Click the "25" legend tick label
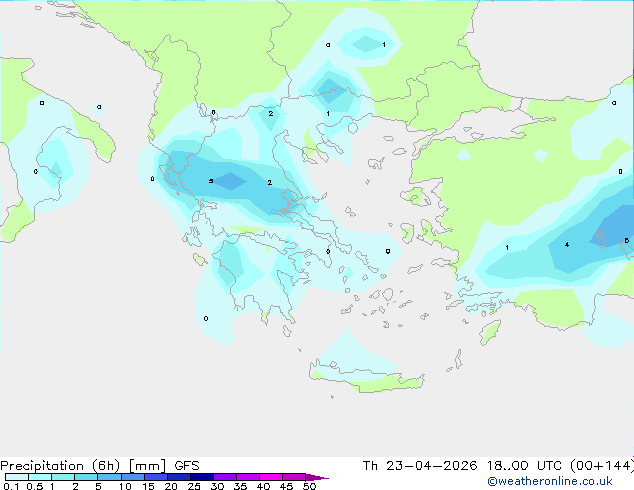634x490 pixels. 194,486
